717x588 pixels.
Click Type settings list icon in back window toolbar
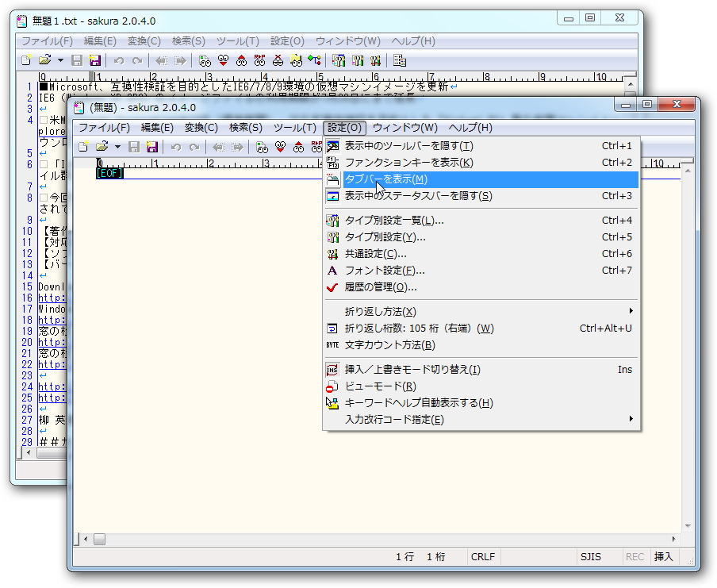click(x=339, y=60)
